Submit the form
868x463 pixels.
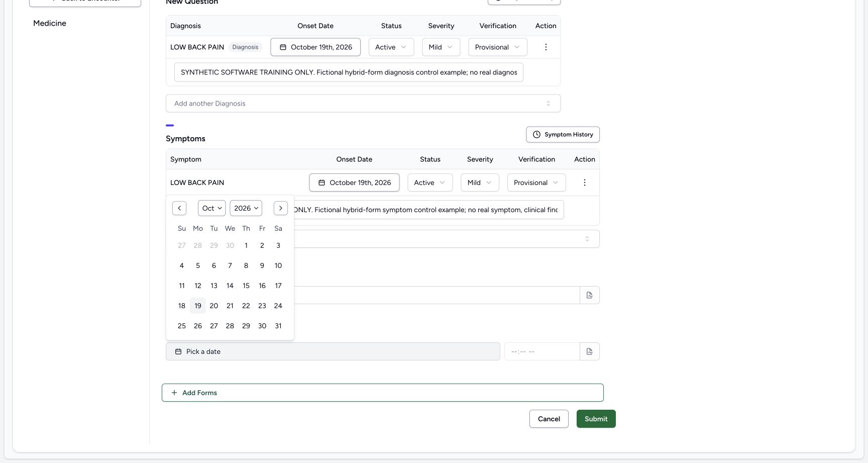(x=596, y=419)
